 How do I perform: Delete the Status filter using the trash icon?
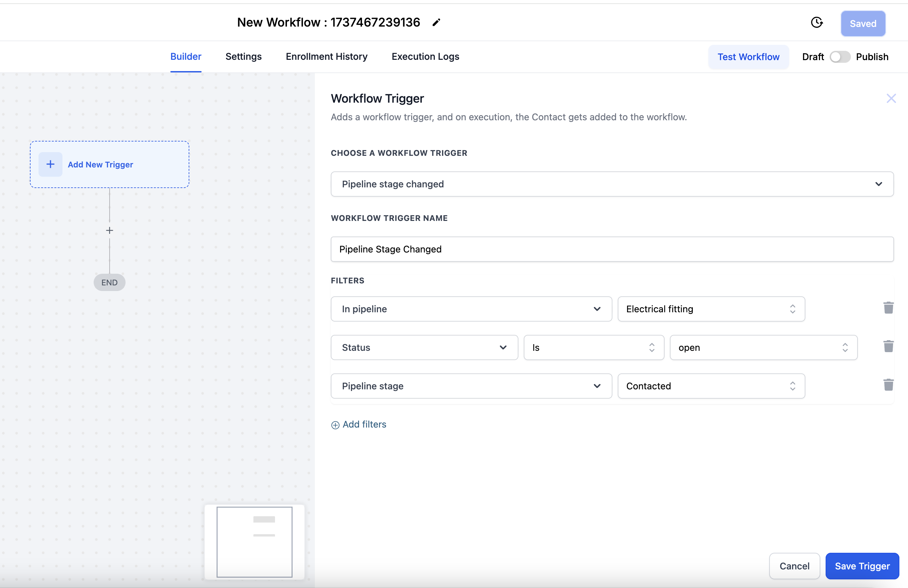pos(888,346)
